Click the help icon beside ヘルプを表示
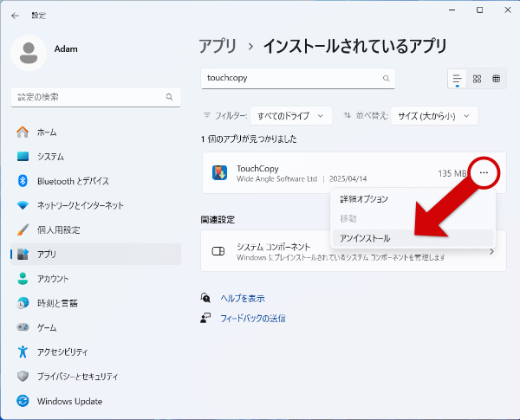 (x=205, y=298)
